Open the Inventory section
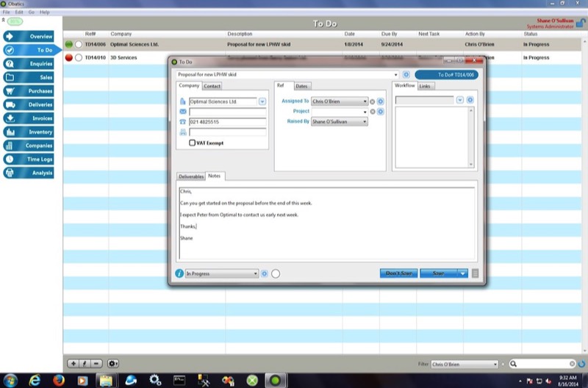This screenshot has height=388, width=588. pyautogui.click(x=29, y=132)
